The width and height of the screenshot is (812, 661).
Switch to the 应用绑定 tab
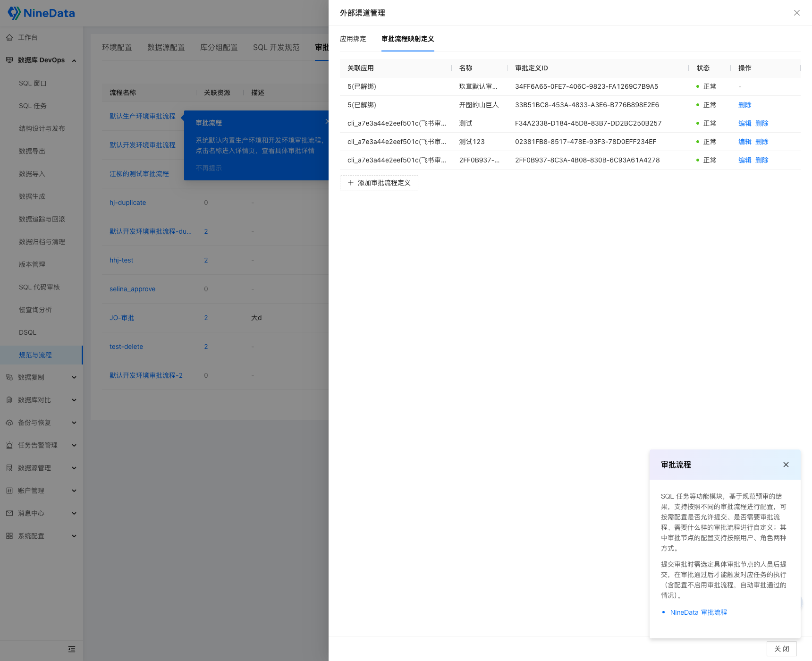353,39
